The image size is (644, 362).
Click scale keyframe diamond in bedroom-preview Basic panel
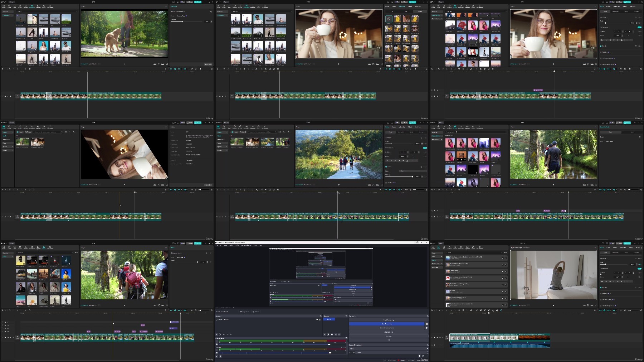(640, 264)
